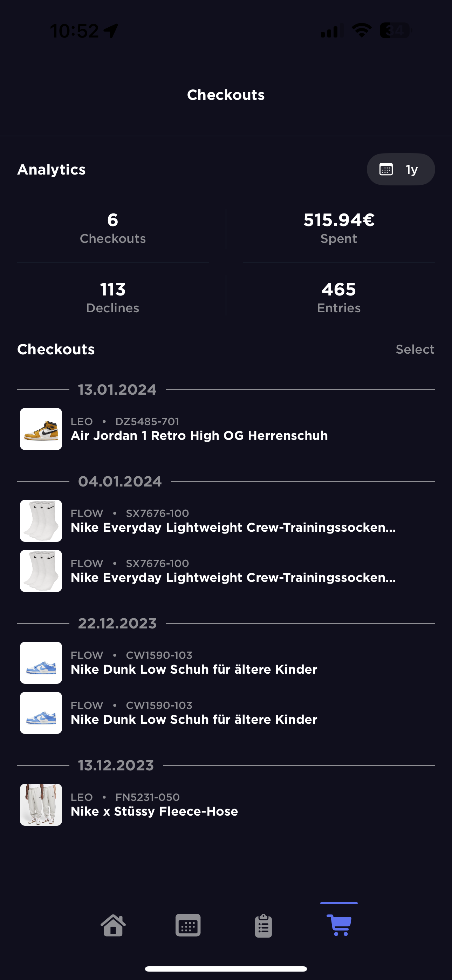Tap the 113 Declines statistic
Image resolution: width=452 pixels, height=980 pixels.
112,297
